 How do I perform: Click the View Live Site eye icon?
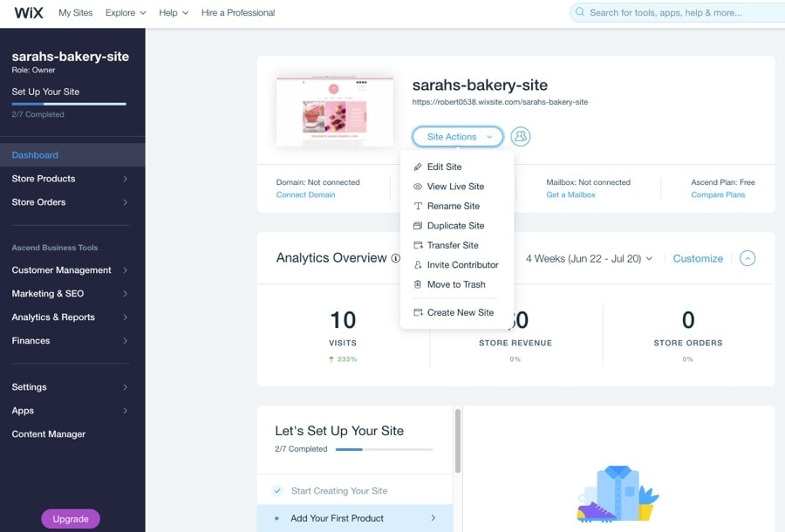(418, 186)
